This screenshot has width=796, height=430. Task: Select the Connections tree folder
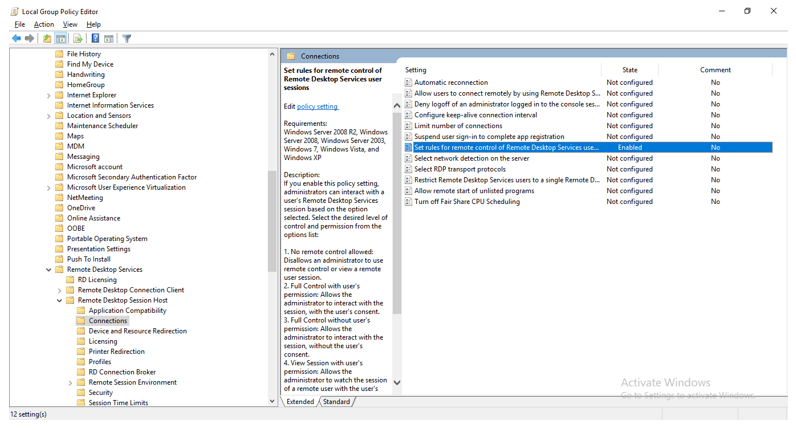click(x=108, y=321)
